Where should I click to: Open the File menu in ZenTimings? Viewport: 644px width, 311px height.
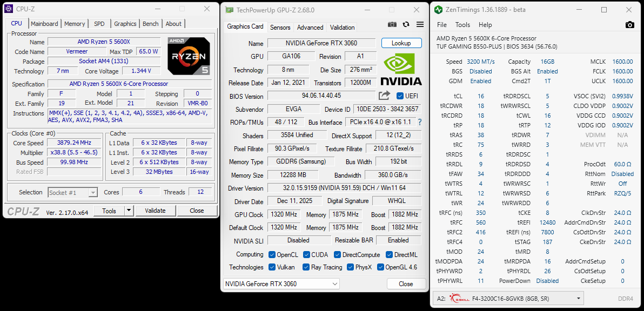(442, 25)
